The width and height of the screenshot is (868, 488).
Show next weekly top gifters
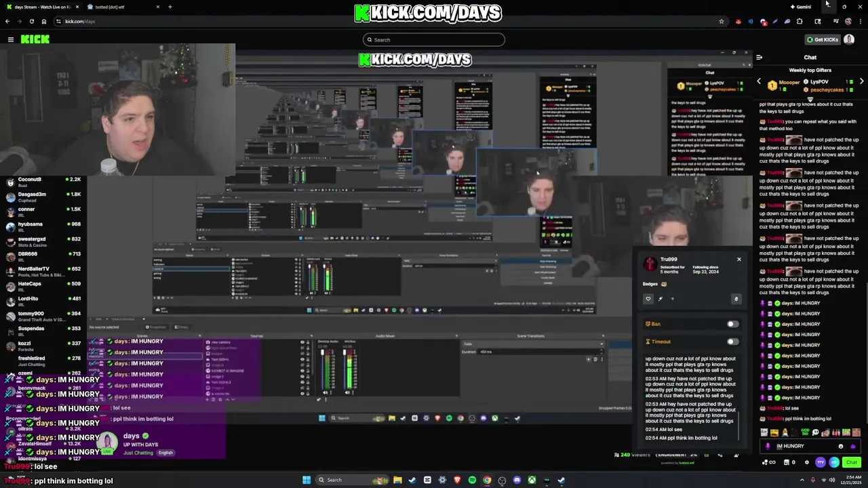861,81
